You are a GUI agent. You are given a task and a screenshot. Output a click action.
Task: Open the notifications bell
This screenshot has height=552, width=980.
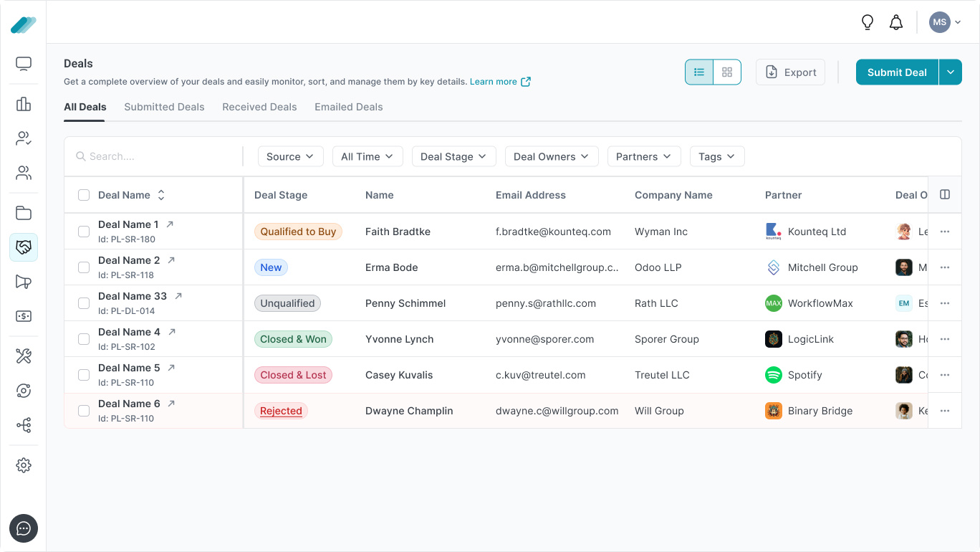[896, 22]
